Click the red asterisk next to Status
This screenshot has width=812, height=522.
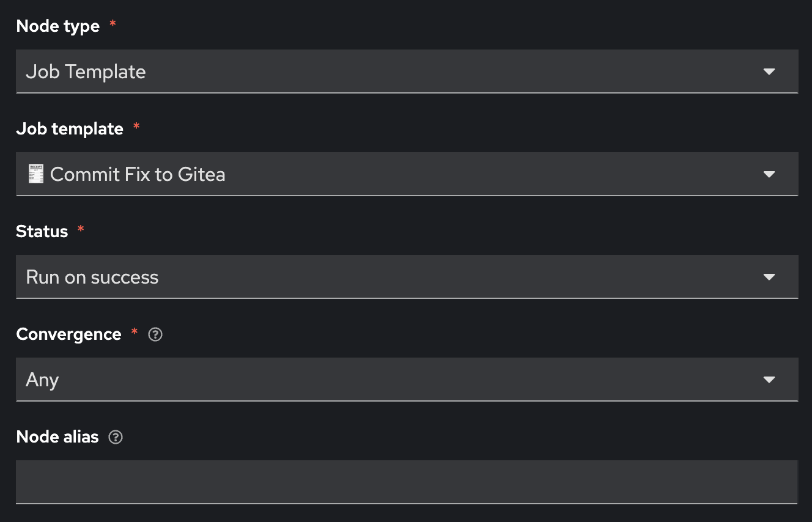[x=80, y=229]
